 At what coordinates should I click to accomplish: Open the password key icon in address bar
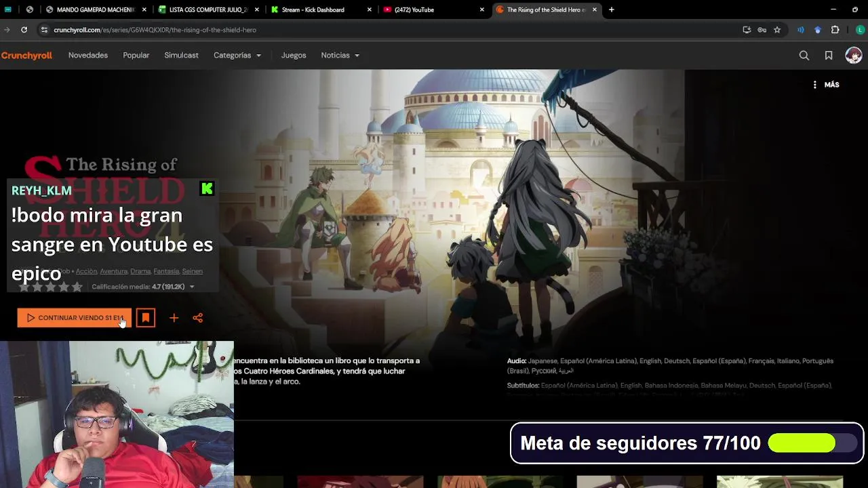[x=762, y=30]
